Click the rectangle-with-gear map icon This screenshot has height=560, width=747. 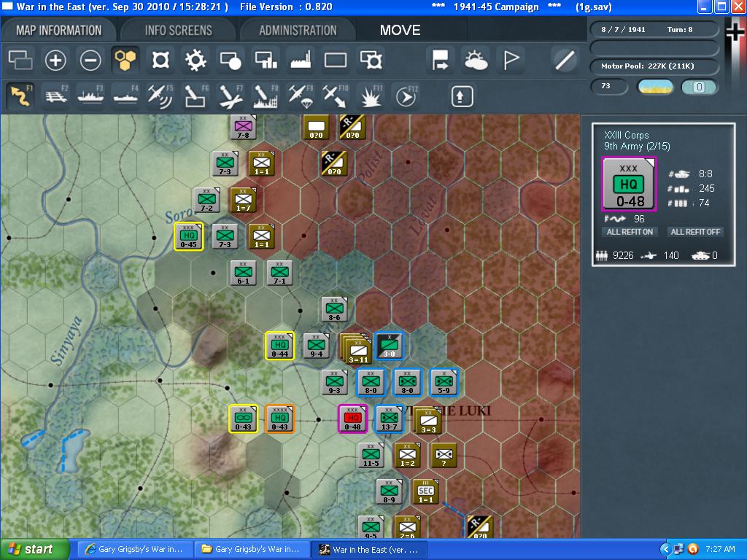(371, 61)
